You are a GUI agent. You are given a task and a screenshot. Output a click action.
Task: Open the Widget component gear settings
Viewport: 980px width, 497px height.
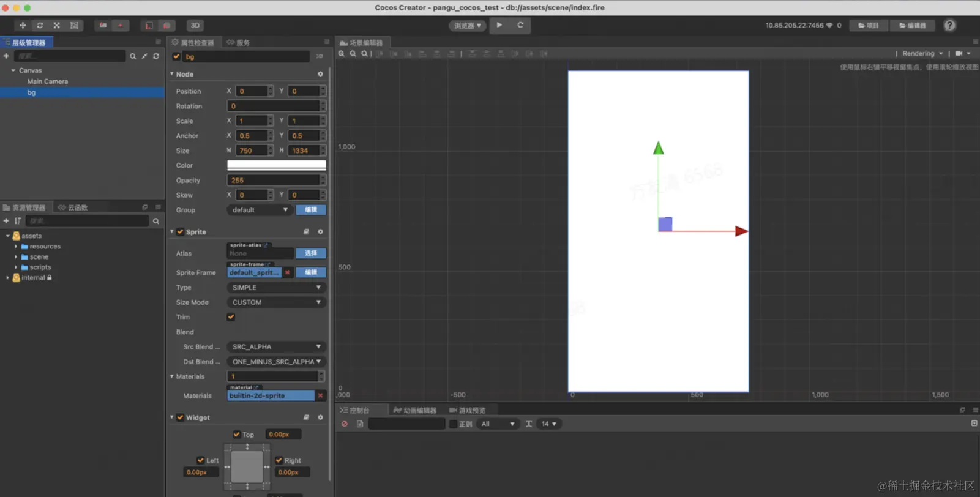click(x=320, y=417)
